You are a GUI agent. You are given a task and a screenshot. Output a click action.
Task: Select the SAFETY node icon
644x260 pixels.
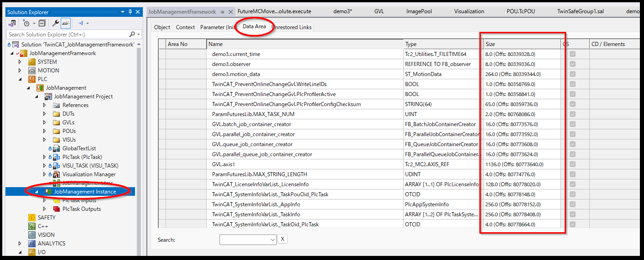tap(32, 218)
